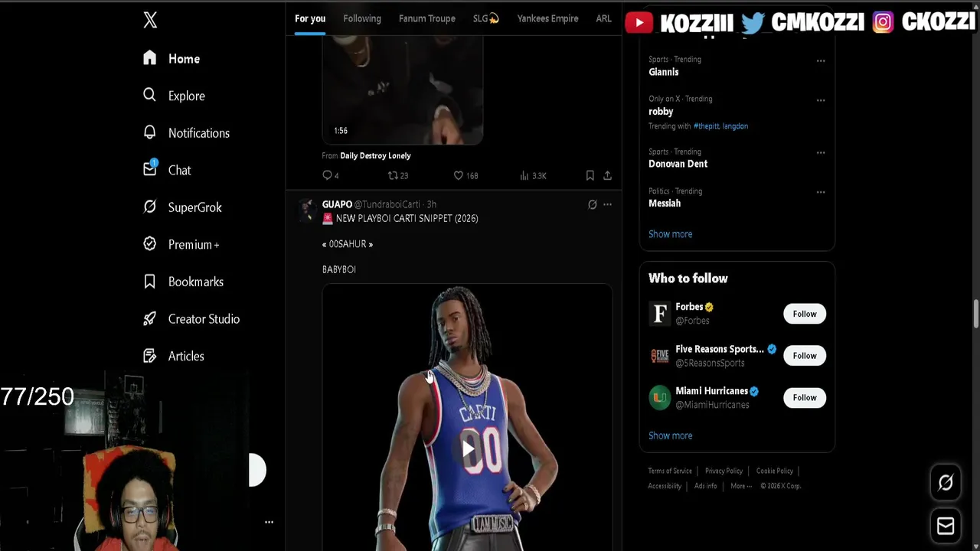This screenshot has width=980, height=551.
Task: Switch to Yankees Empire tab
Action: [547, 18]
